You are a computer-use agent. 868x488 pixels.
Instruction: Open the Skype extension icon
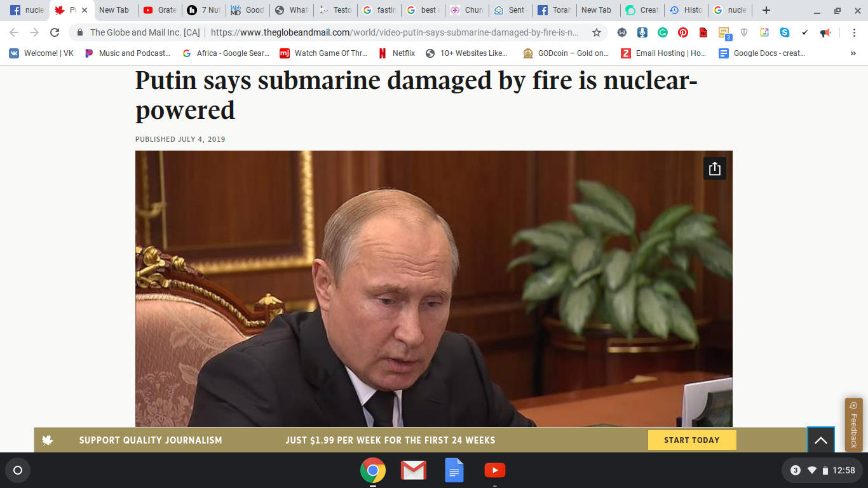pos(785,32)
